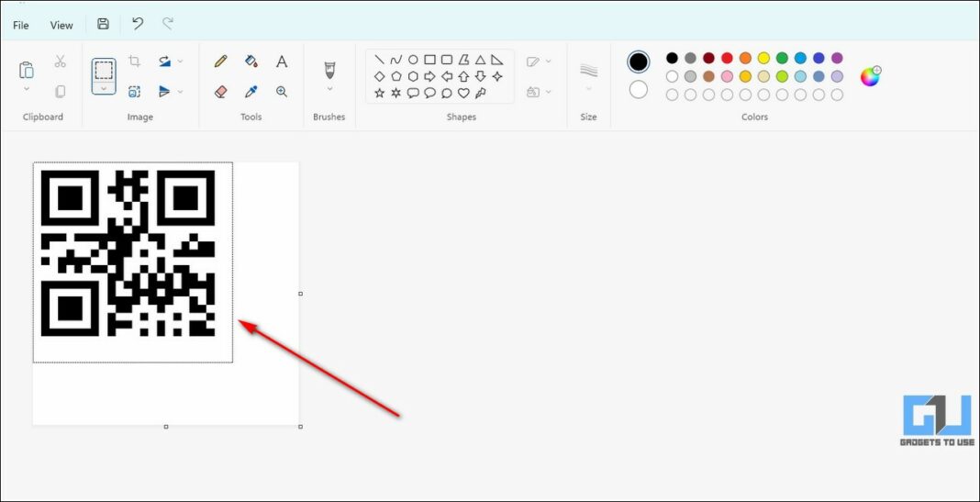980x502 pixels.
Task: Select the white Color 2 circle
Action: tap(639, 90)
